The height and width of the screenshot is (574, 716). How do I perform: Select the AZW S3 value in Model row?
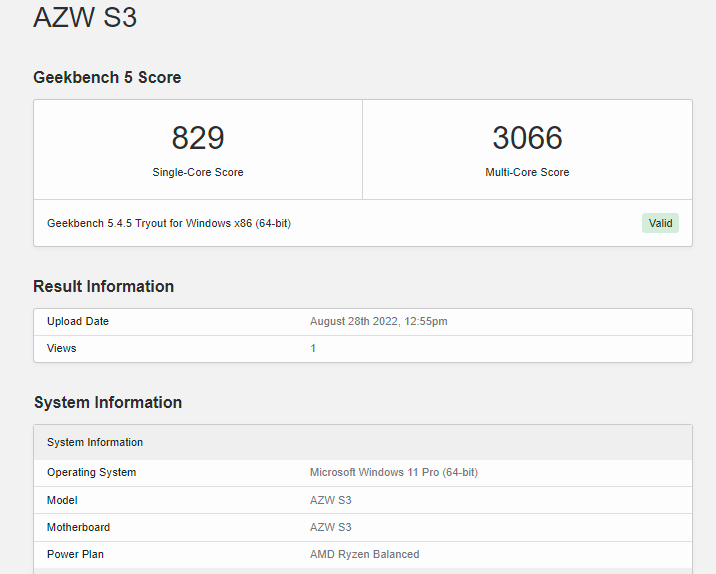click(x=331, y=500)
